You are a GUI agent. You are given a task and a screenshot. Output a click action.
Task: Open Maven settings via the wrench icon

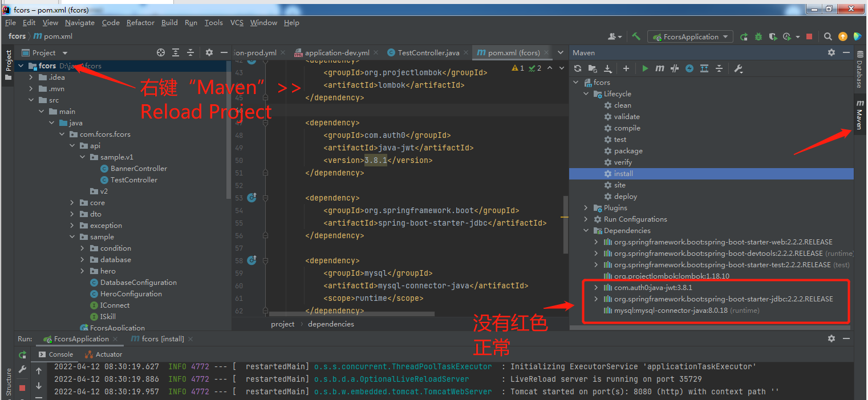point(738,68)
